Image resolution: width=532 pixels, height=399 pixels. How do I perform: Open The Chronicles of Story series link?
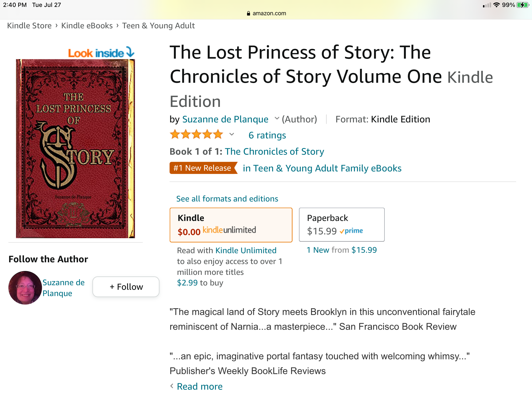coord(274,151)
